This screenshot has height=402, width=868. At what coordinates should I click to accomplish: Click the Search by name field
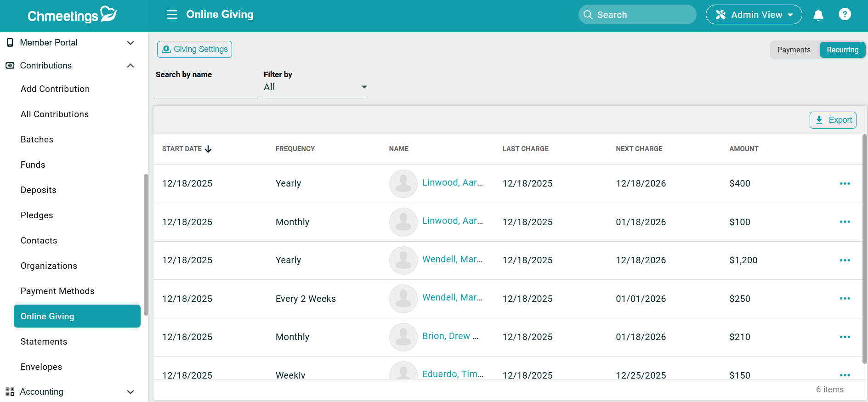tap(207, 89)
